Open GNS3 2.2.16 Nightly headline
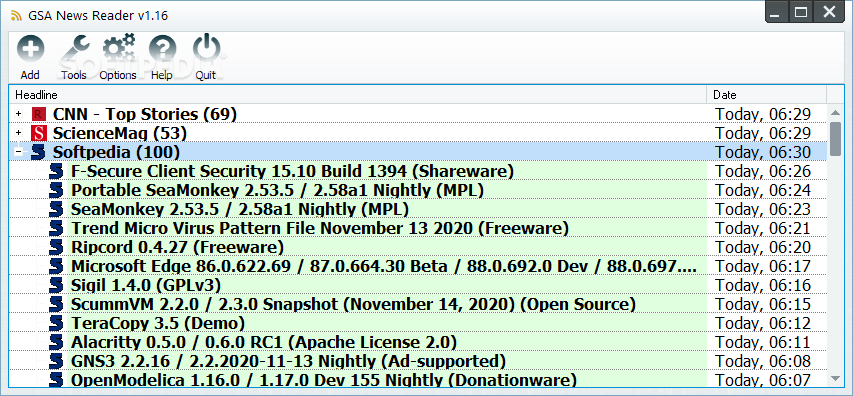 pyautogui.click(x=288, y=361)
